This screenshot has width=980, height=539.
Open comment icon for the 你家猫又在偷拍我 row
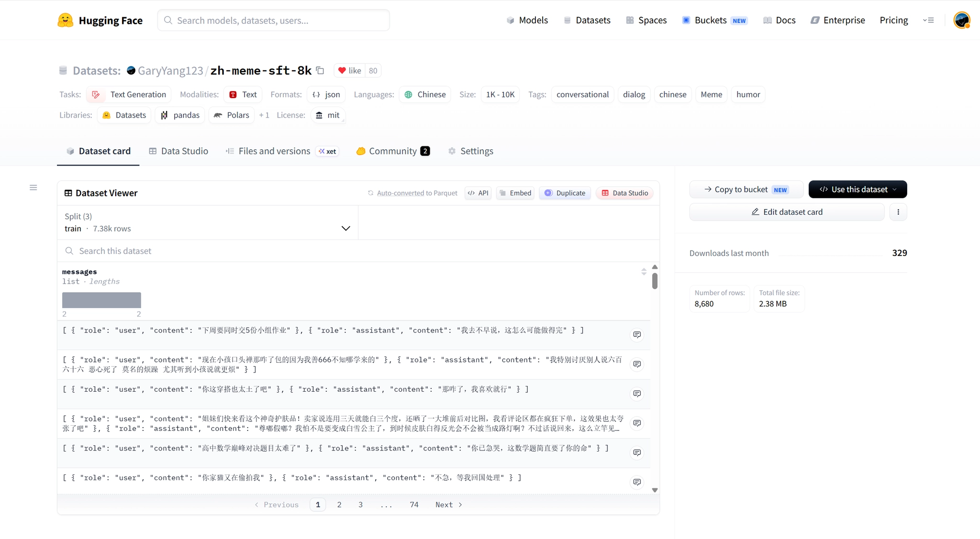pos(637,482)
